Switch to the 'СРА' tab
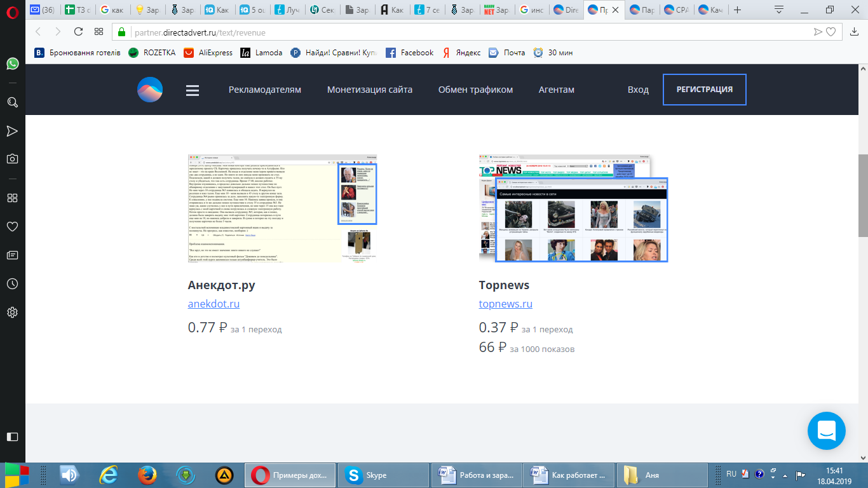 click(677, 10)
